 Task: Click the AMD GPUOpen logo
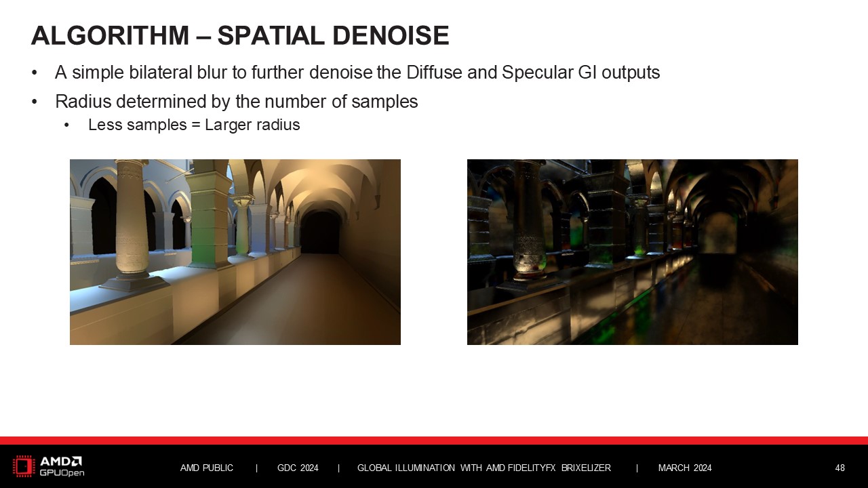[49, 466]
